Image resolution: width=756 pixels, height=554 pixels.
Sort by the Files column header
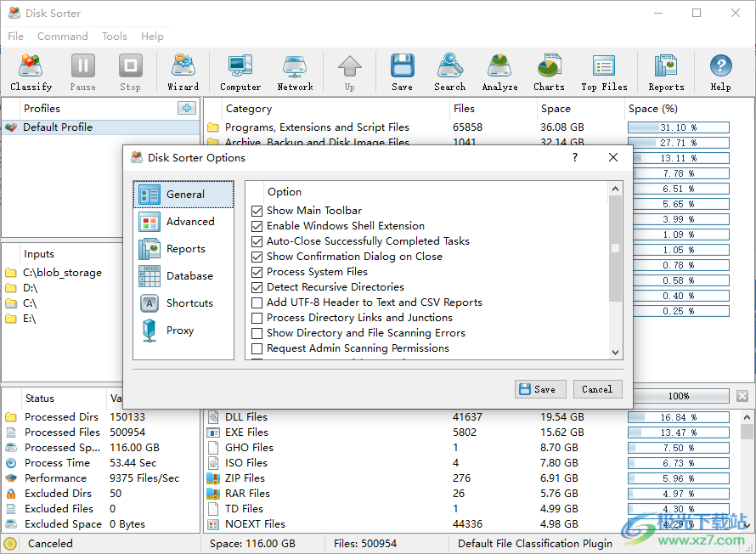[493, 109]
